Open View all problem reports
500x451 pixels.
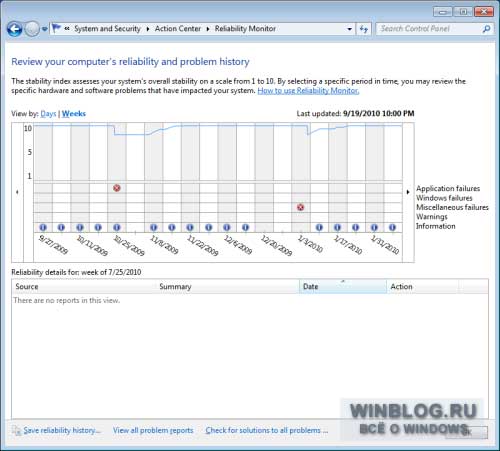click(153, 430)
